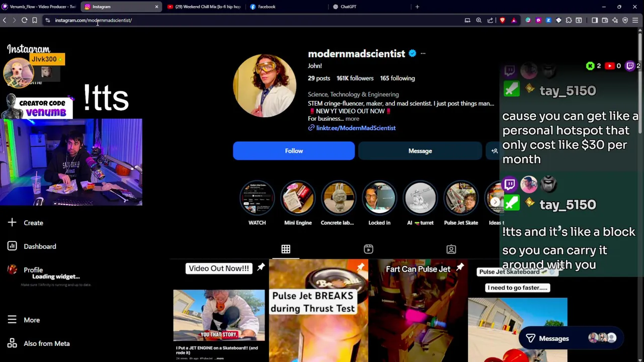Advance highlights with the next arrow
The height and width of the screenshot is (362, 644).
coord(495,202)
